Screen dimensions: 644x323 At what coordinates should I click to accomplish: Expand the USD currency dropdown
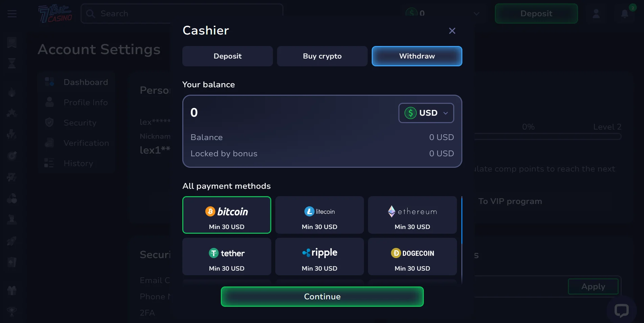tap(426, 113)
